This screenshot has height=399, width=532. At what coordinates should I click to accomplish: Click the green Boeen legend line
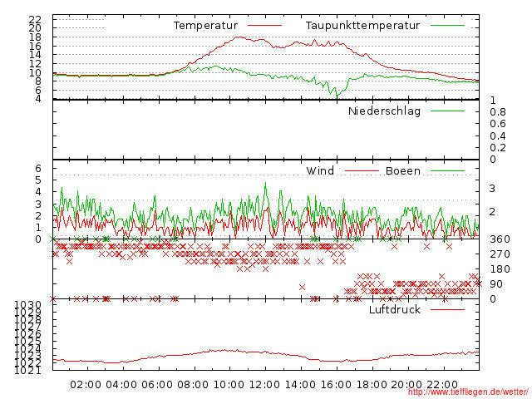coord(447,170)
